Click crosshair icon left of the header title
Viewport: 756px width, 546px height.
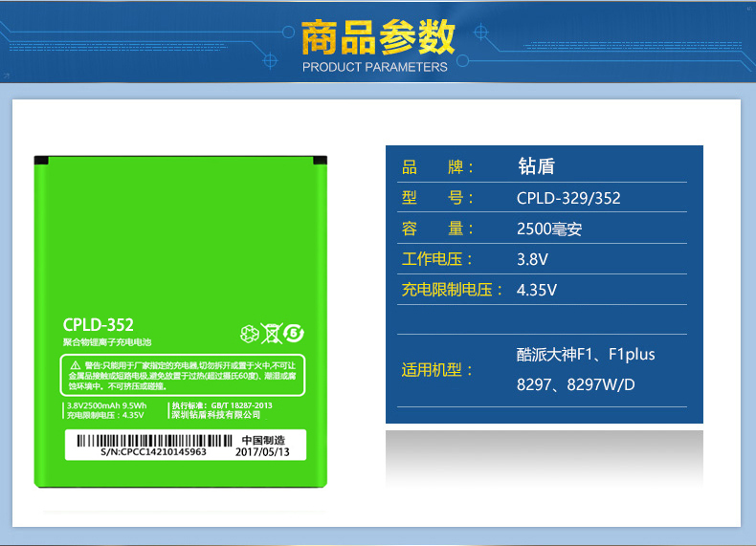point(269,60)
